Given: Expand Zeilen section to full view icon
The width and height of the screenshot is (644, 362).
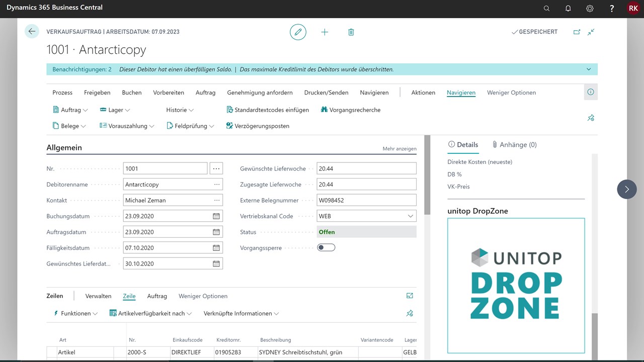Looking at the screenshot, I should tap(410, 296).
